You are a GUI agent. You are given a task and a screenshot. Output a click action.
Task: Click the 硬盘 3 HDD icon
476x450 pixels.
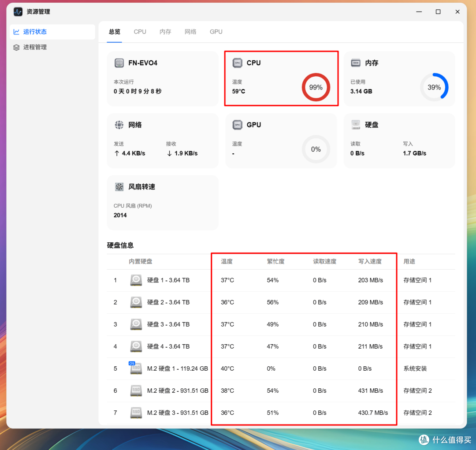click(136, 324)
